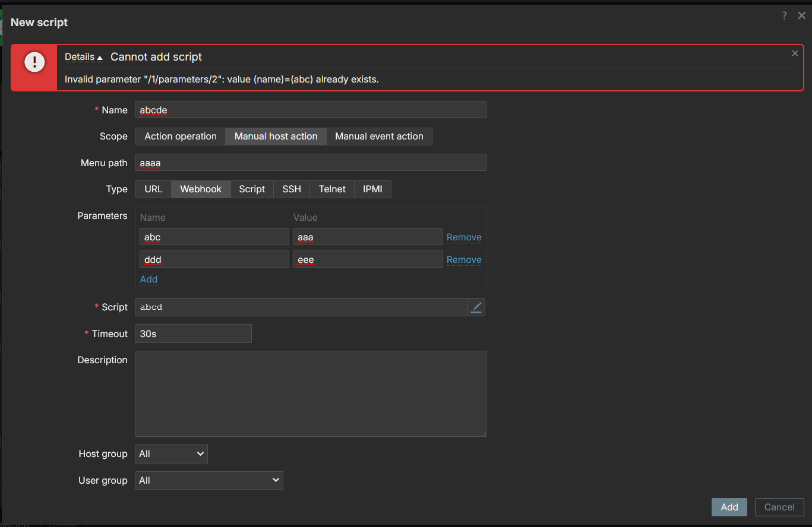Cancel the new script dialog
812x527 pixels.
(x=779, y=507)
